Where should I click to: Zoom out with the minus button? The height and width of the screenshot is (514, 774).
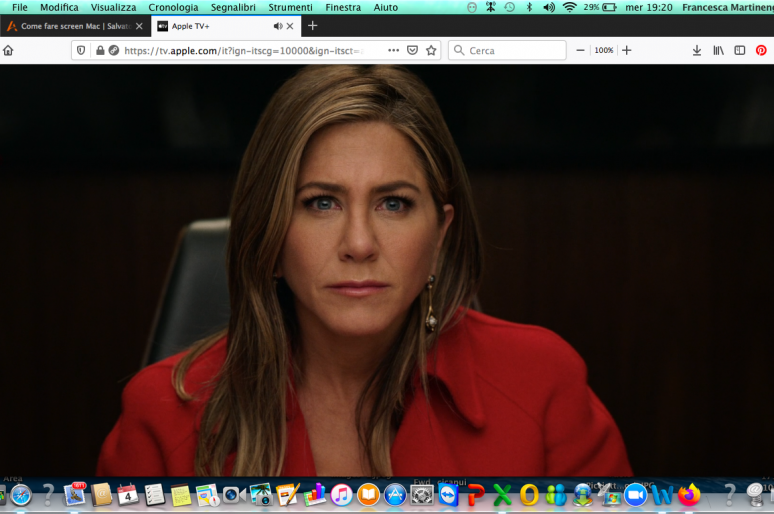(580, 50)
